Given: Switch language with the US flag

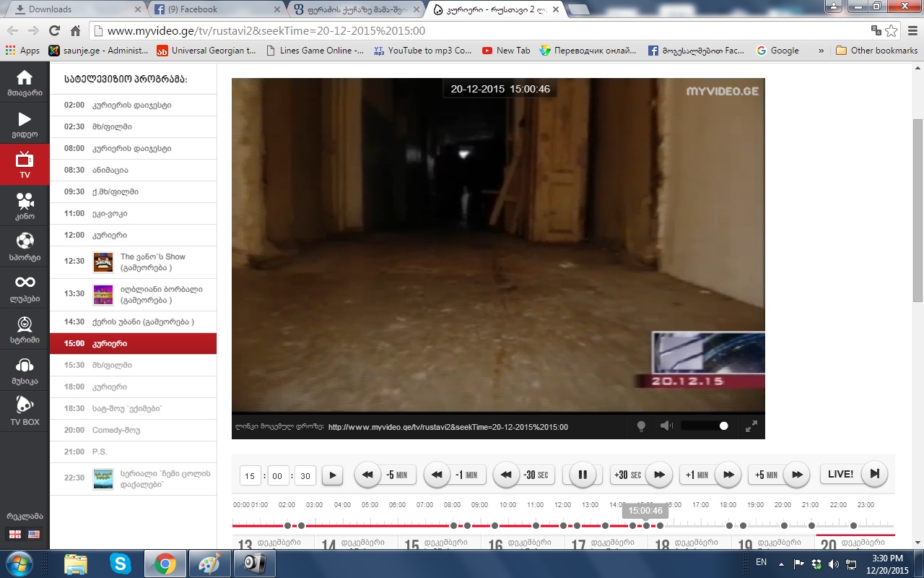Looking at the screenshot, I should point(34,534).
